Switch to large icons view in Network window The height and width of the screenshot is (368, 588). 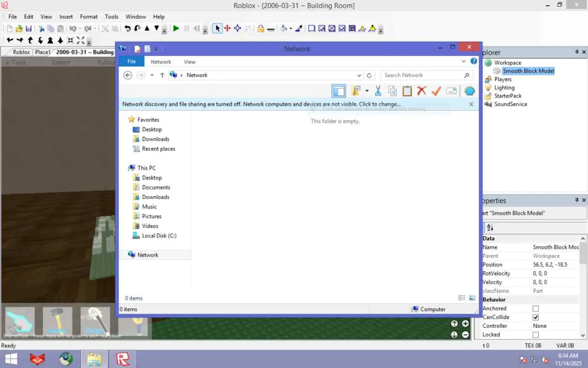click(x=472, y=298)
